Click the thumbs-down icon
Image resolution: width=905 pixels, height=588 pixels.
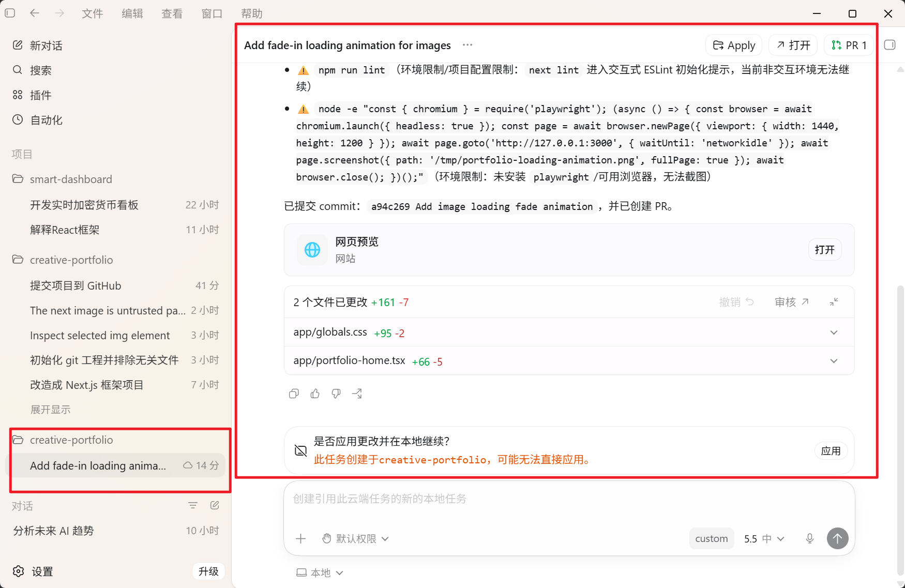point(336,394)
